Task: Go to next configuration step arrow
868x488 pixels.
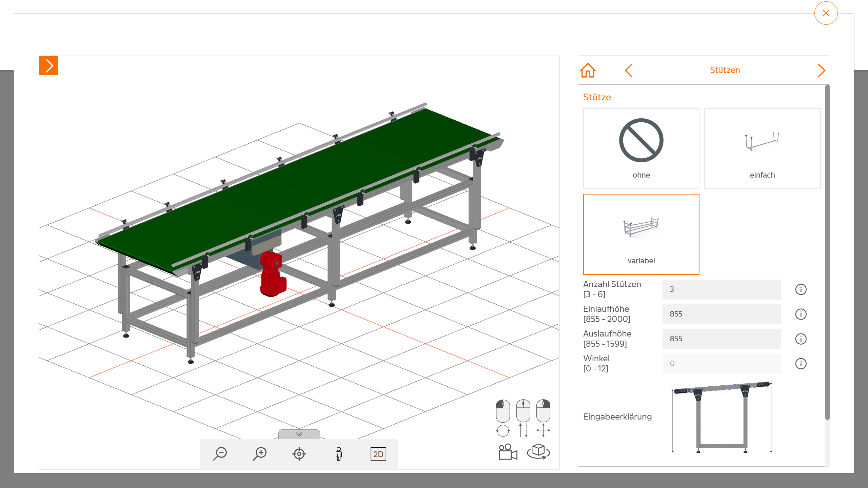Action: click(821, 70)
